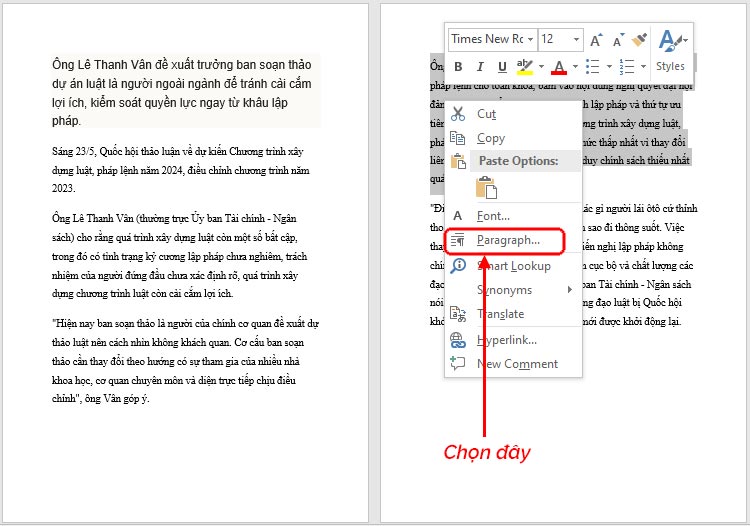Toggle Underline formatting in mini toolbar
750x526 pixels.
point(502,66)
